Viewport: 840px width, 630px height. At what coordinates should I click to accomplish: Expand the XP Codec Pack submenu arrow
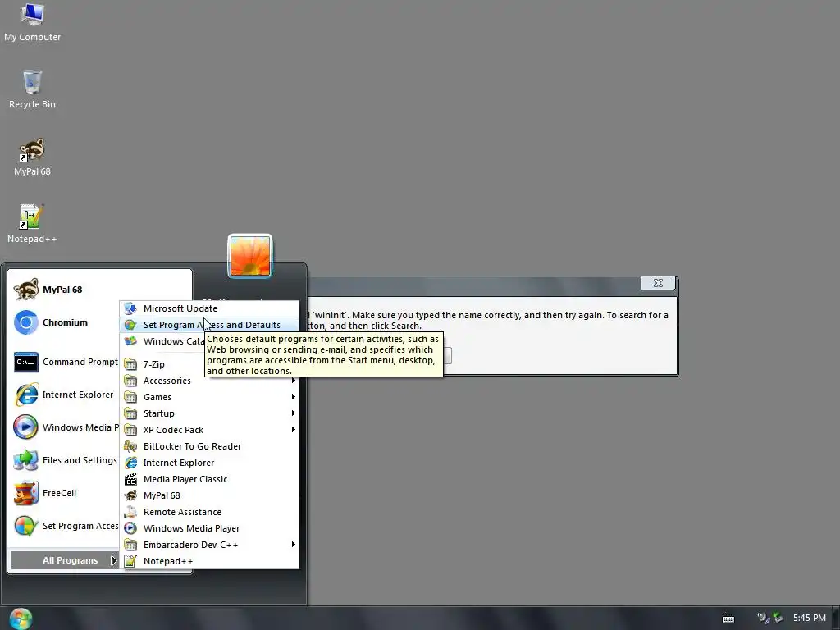[294, 430]
